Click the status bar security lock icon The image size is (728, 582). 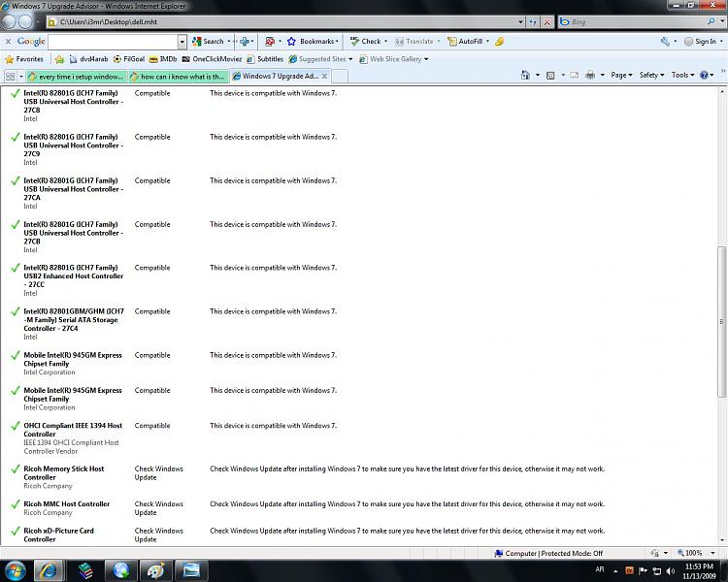click(x=654, y=553)
